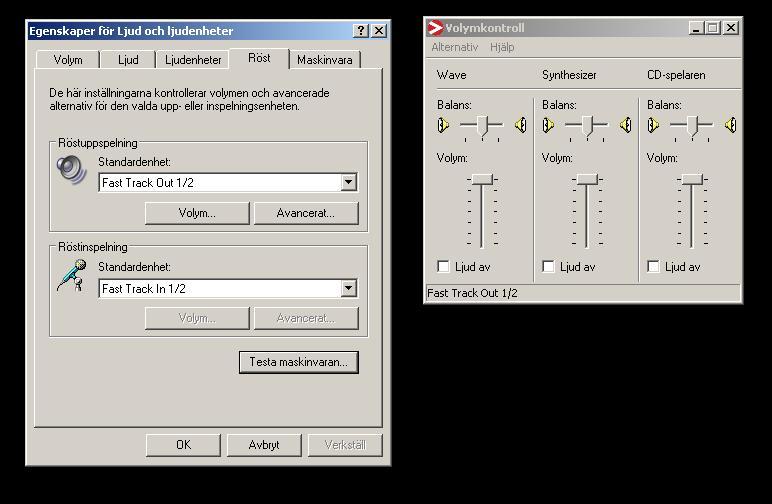Image resolution: width=772 pixels, height=504 pixels.
Task: Open the Fast Track In 1/2 dropdown
Action: click(x=349, y=288)
